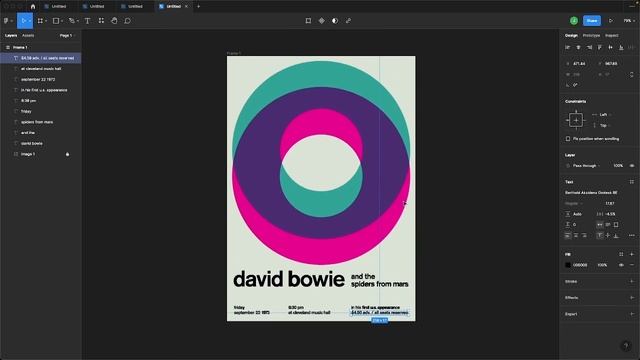Add an effect with plus button
Screen dimensions: 640x360
click(631, 298)
